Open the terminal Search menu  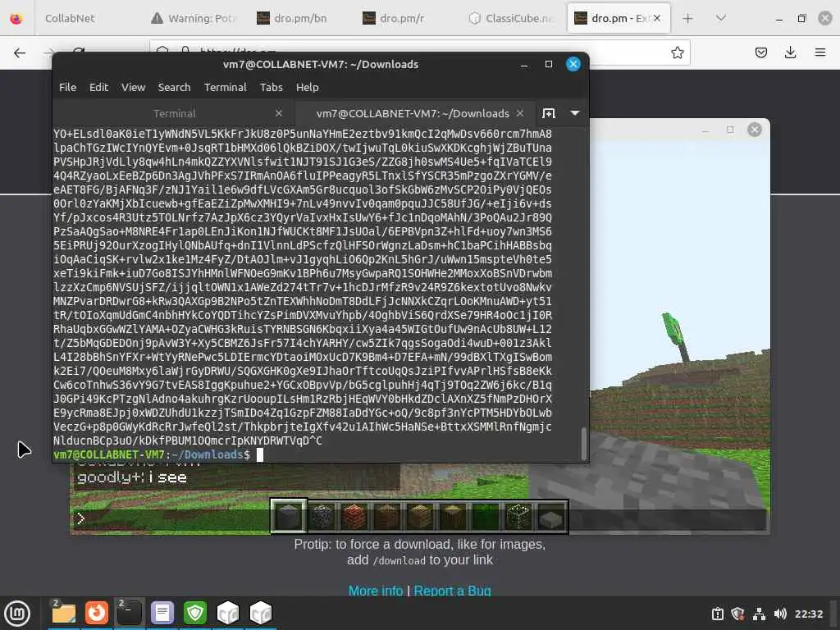174,87
